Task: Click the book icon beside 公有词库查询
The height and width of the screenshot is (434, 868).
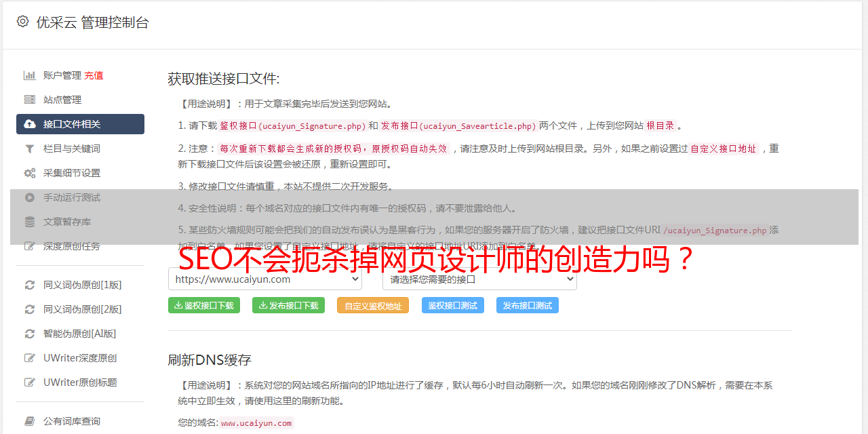Action: click(30, 421)
